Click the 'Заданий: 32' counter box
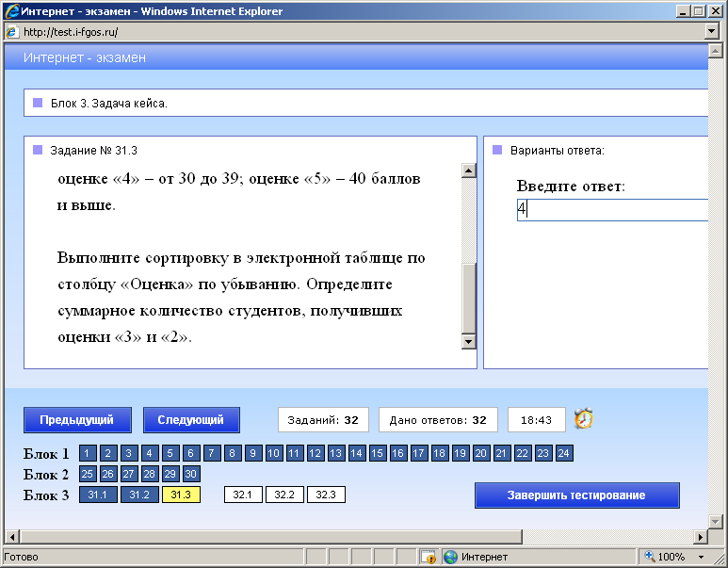The width and height of the screenshot is (728, 568). [323, 420]
